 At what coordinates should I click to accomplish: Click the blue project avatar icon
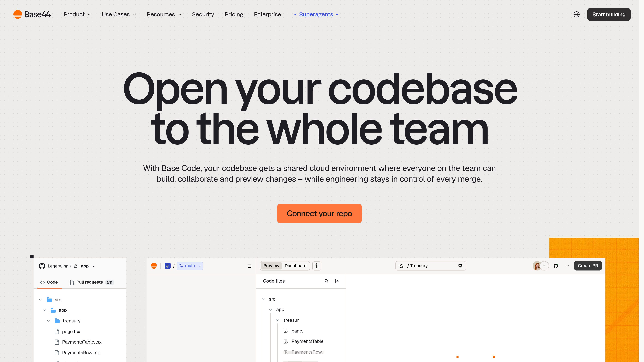click(x=168, y=266)
